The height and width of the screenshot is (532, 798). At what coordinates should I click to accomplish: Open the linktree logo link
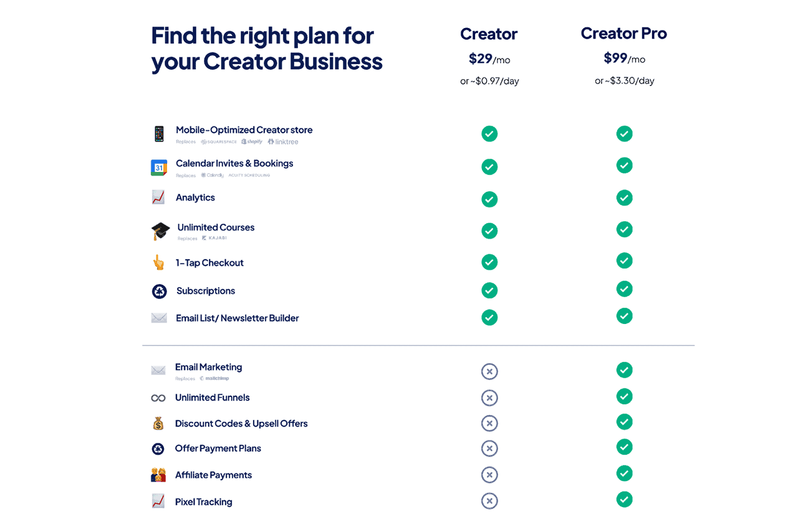pos(282,141)
